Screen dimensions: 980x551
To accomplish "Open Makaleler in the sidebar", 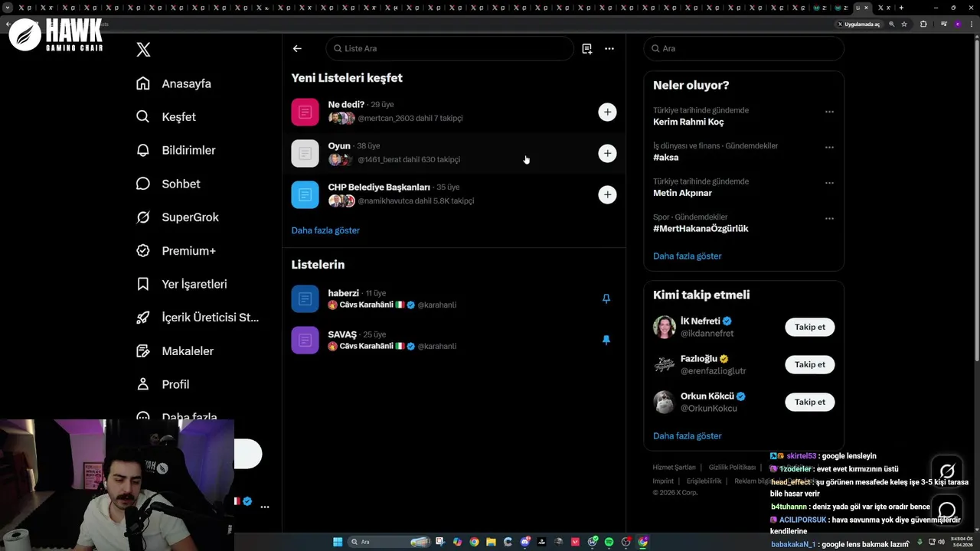I will click(175, 350).
